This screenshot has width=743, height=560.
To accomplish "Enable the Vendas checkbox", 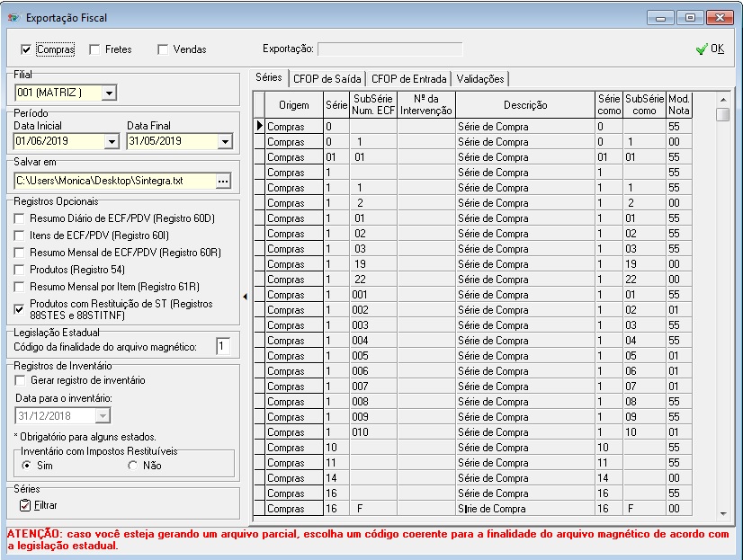I will pos(163,49).
